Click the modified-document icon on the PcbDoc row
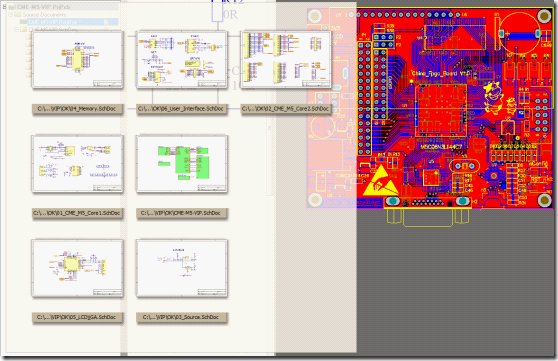 point(106,22)
